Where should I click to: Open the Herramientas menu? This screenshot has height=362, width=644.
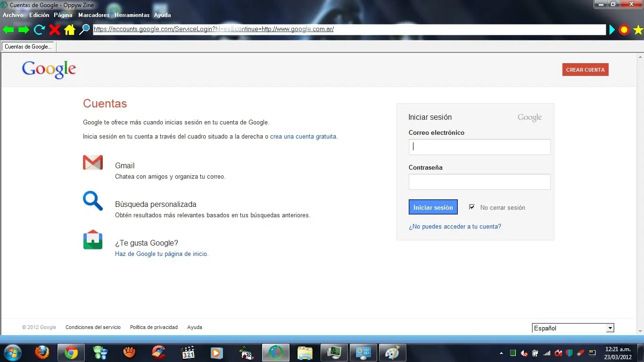tap(132, 15)
